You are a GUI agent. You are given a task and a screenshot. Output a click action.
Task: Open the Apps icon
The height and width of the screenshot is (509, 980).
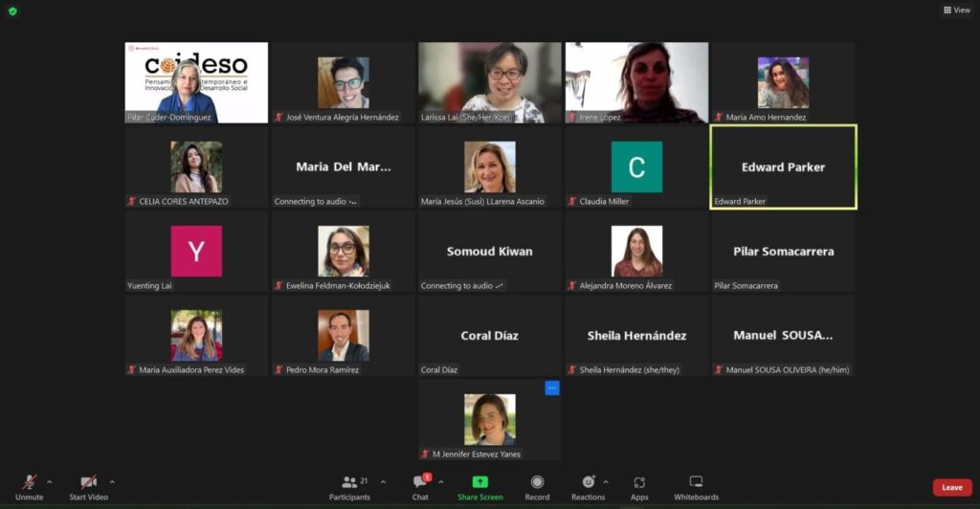coord(639,482)
